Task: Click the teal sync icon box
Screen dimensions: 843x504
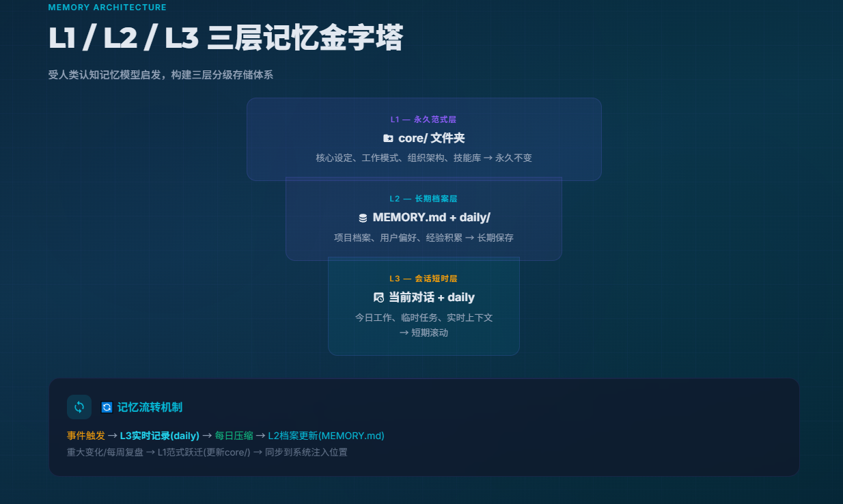Action: [x=79, y=407]
